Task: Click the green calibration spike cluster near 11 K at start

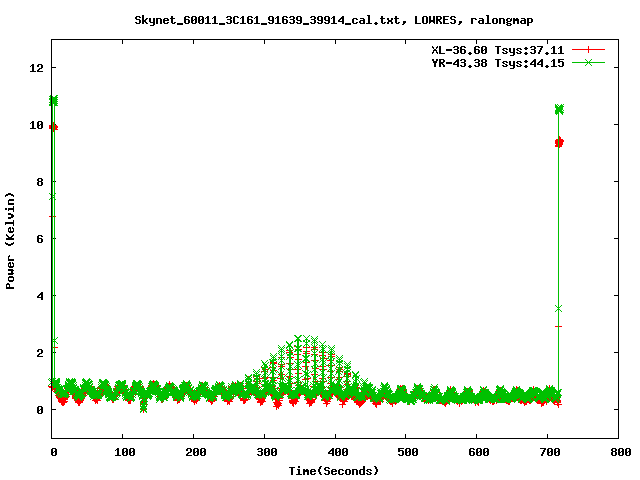Action: pyautogui.click(x=53, y=100)
